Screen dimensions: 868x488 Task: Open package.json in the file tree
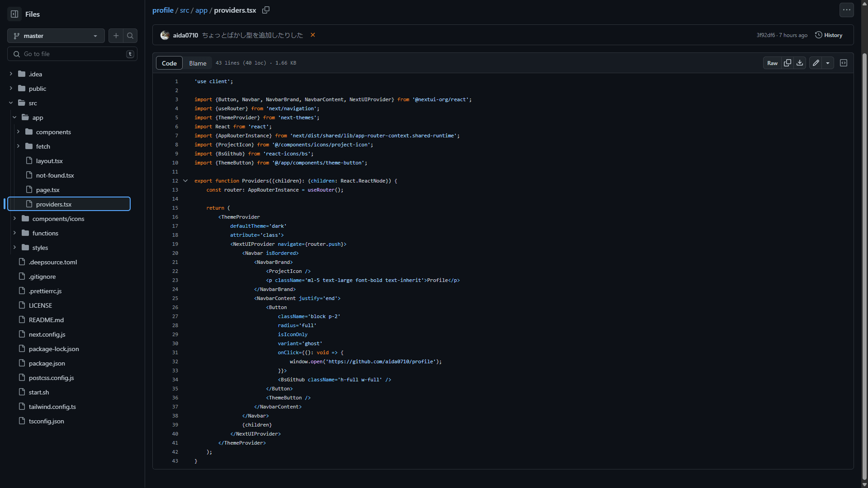pyautogui.click(x=47, y=363)
